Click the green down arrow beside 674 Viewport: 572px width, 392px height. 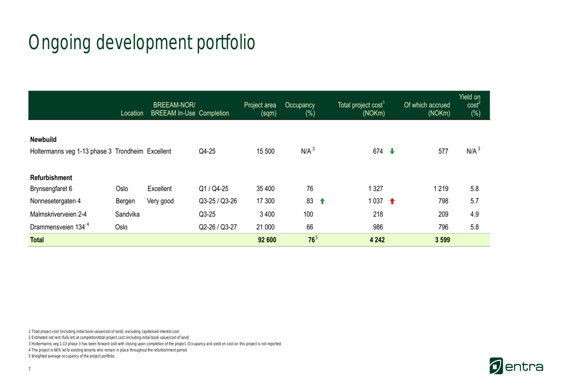[x=392, y=152]
